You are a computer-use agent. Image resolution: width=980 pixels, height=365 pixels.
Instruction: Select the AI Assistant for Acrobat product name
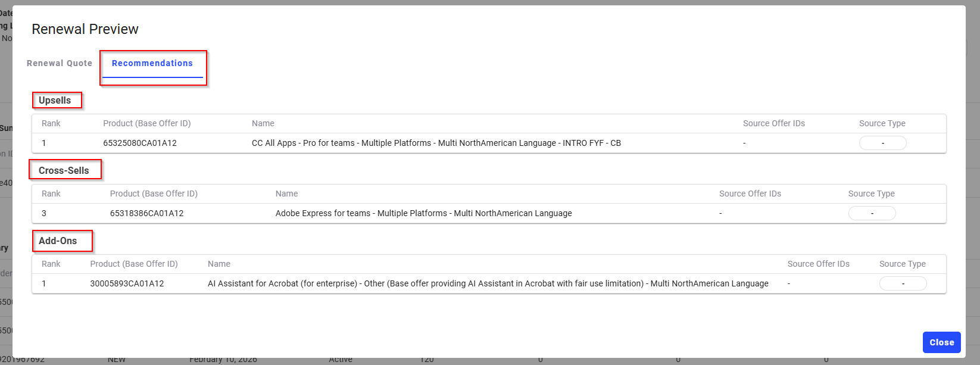click(x=488, y=283)
